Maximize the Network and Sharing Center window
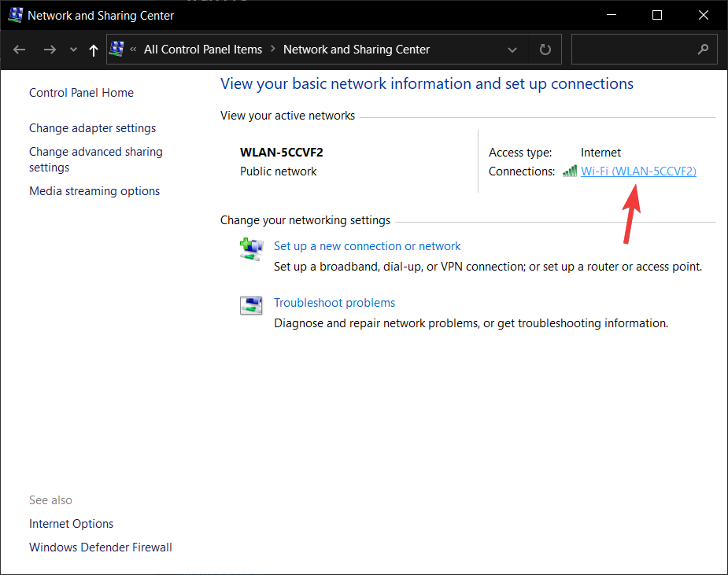The image size is (728, 575). click(657, 15)
